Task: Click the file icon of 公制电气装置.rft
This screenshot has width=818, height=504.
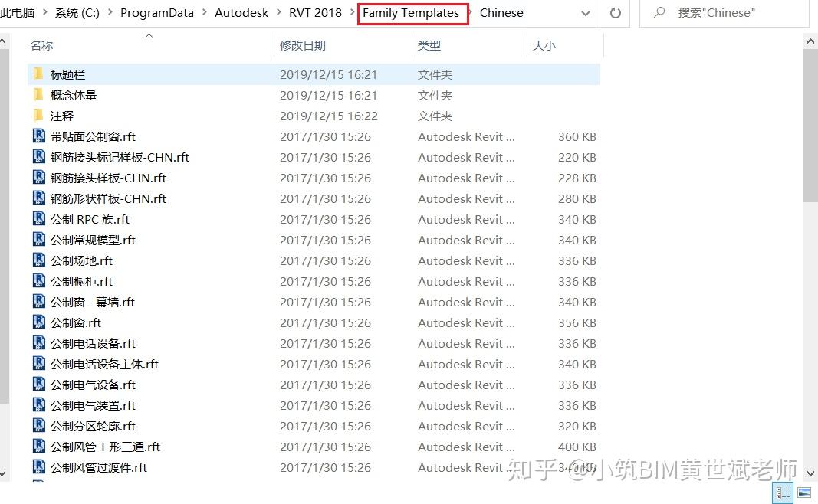Action: [38, 405]
